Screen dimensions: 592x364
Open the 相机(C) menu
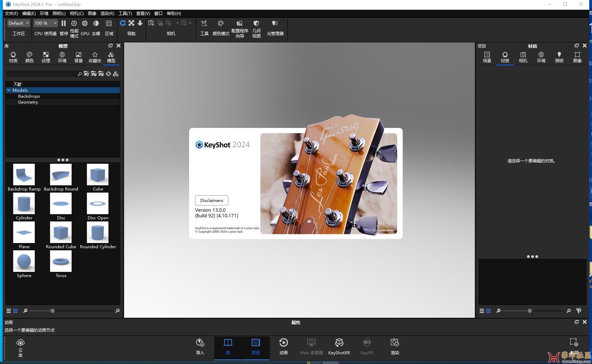tap(76, 13)
